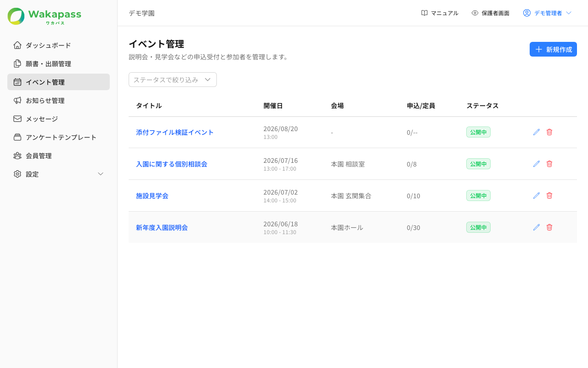Click the ステータス column header
588x368 pixels.
[x=482, y=105]
